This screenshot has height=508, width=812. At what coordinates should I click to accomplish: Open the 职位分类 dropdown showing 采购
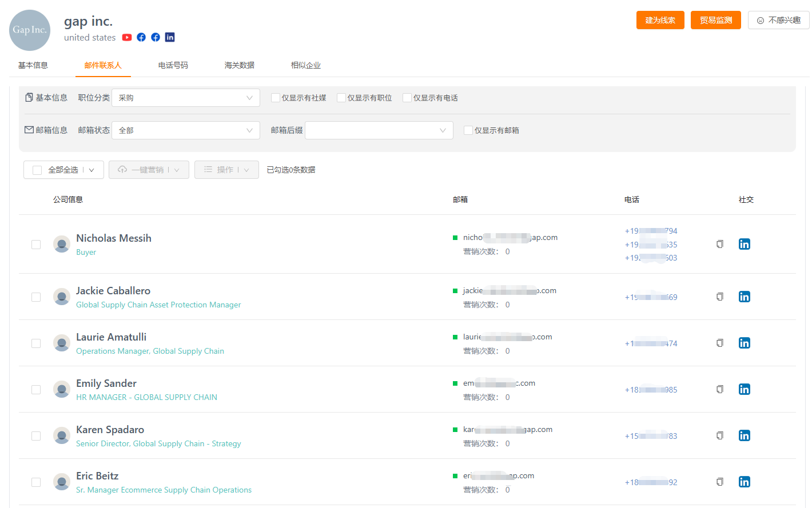pyautogui.click(x=186, y=98)
